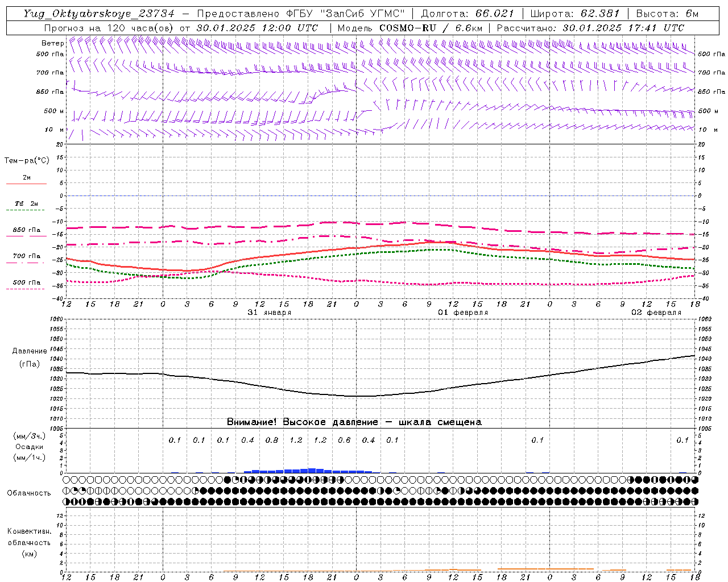Select the 02 февраля date label
The image size is (728, 582).
pos(656,313)
